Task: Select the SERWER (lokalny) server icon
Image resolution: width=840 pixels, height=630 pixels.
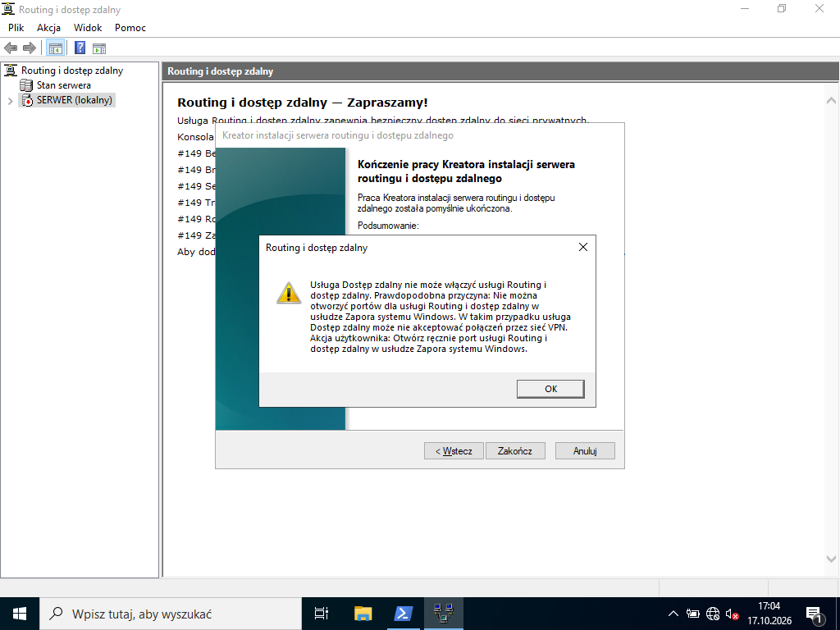Action: (26, 100)
